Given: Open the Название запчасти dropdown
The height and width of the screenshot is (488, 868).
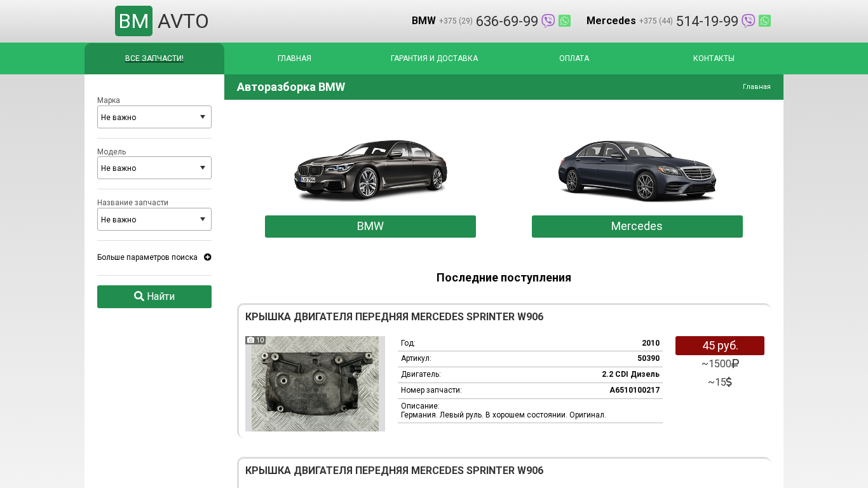Looking at the screenshot, I should (x=154, y=219).
